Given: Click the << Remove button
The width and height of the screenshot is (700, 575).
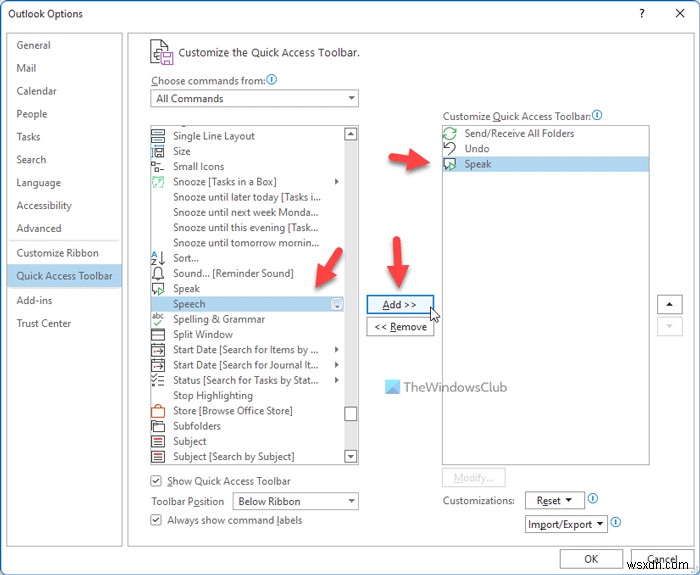Looking at the screenshot, I should pos(400,327).
